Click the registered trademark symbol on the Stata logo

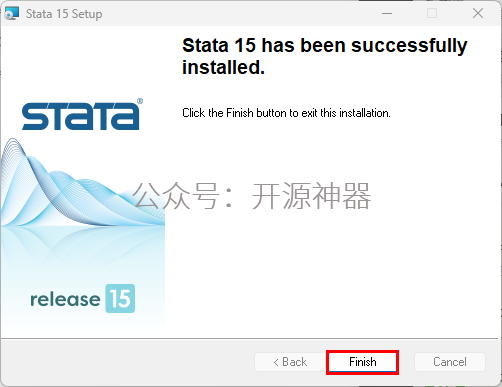pos(140,101)
